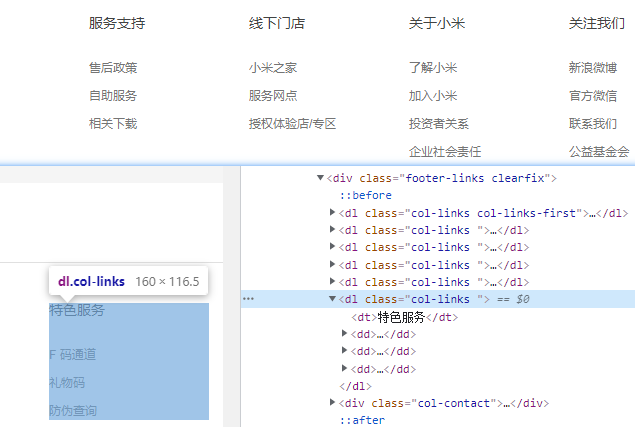Open the 服务网点 link

tap(273, 96)
